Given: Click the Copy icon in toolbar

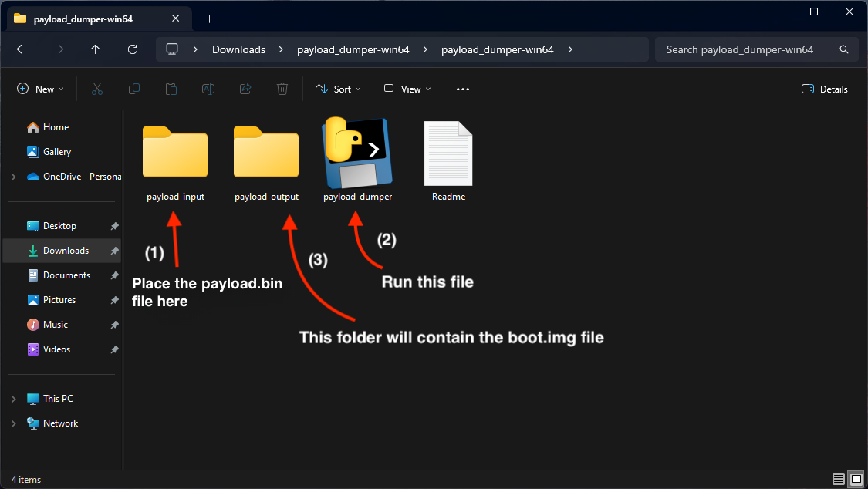Looking at the screenshot, I should 134,89.
